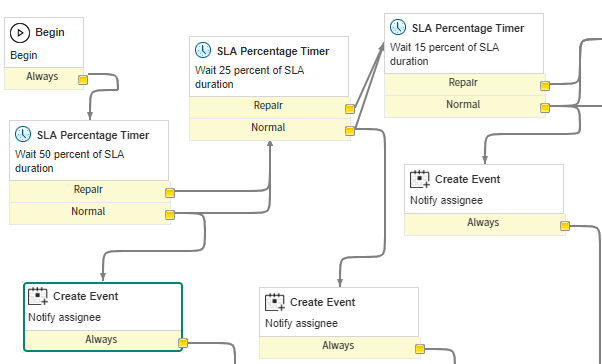Screen dimensions: 602x364
Task: Click yellow connector on 50 percent timer Normal
Action: tap(170, 215)
